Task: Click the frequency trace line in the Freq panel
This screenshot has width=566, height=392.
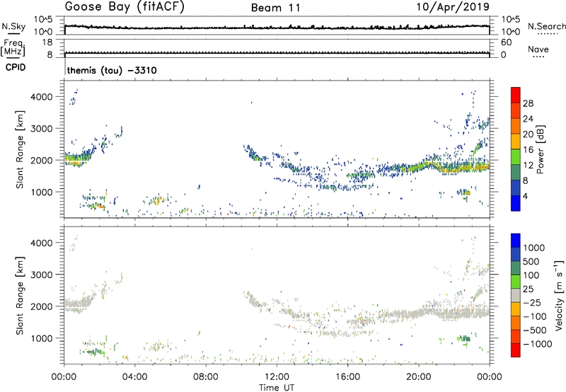Action: (277, 53)
